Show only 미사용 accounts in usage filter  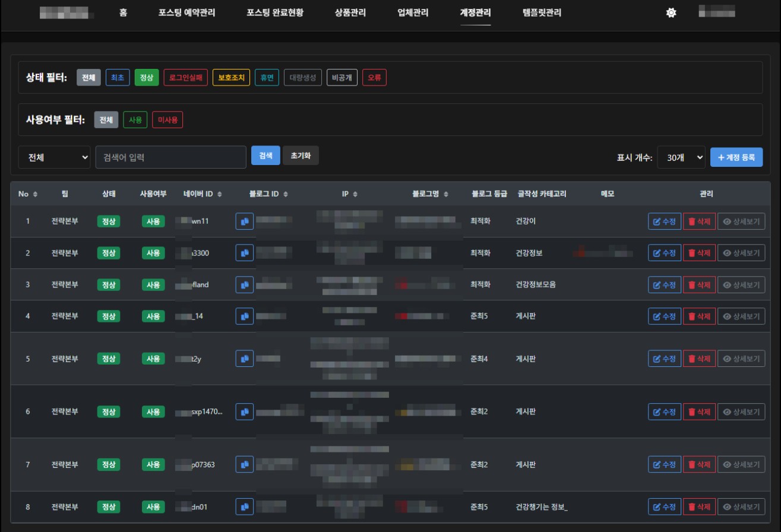click(x=167, y=120)
